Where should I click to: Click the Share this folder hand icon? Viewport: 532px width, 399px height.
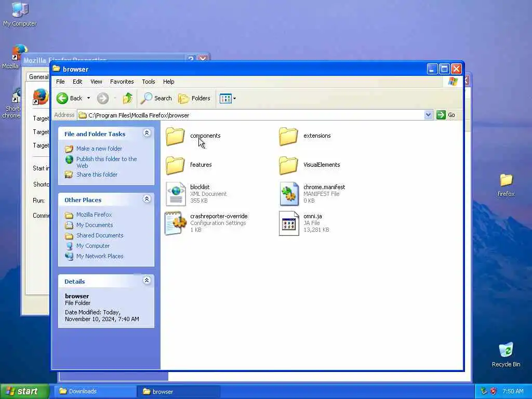[69, 175]
